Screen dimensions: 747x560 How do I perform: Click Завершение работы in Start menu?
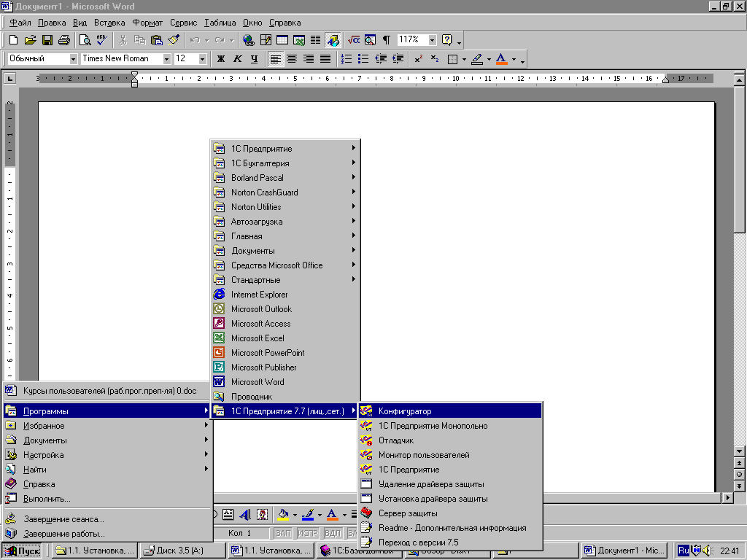107,533
